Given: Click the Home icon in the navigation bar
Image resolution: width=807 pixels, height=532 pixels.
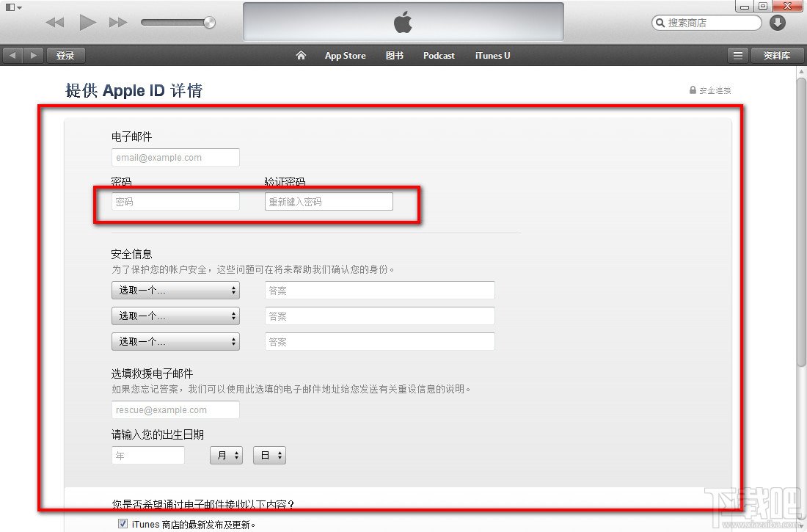Looking at the screenshot, I should (x=301, y=55).
